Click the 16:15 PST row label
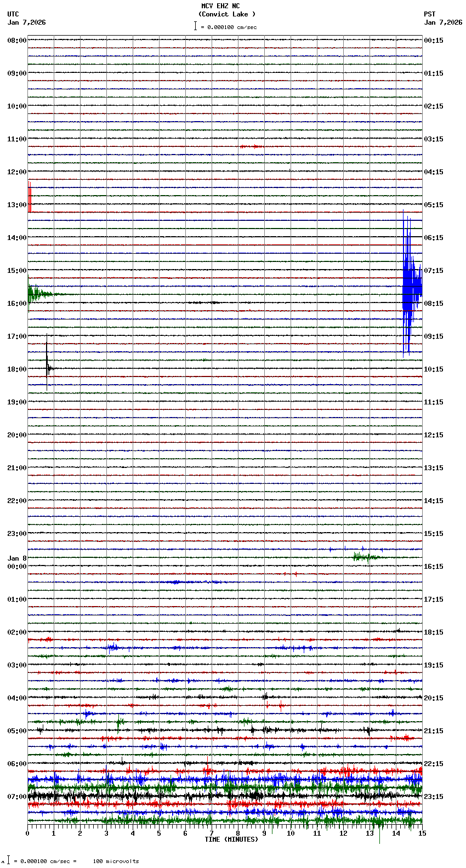The width and height of the screenshot is (466, 868). click(x=434, y=567)
